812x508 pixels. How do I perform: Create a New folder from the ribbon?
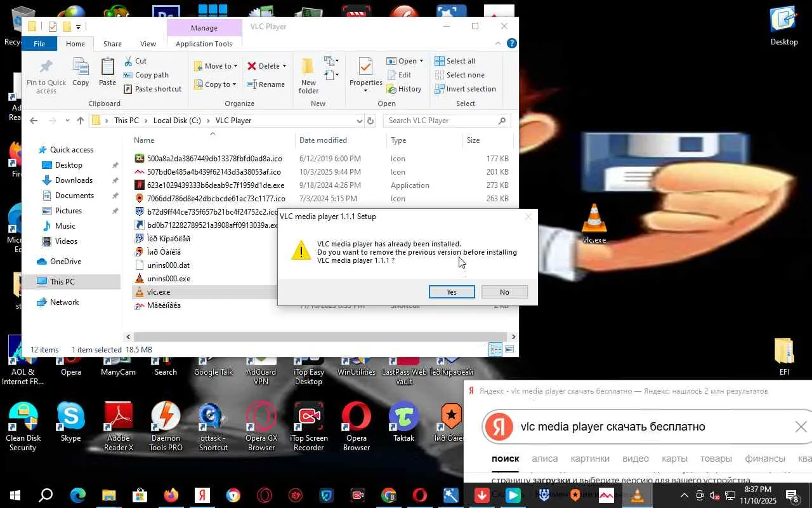click(x=309, y=76)
